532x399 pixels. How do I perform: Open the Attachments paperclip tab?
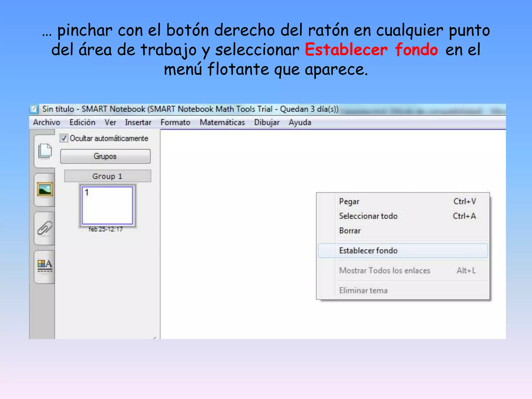click(x=45, y=228)
